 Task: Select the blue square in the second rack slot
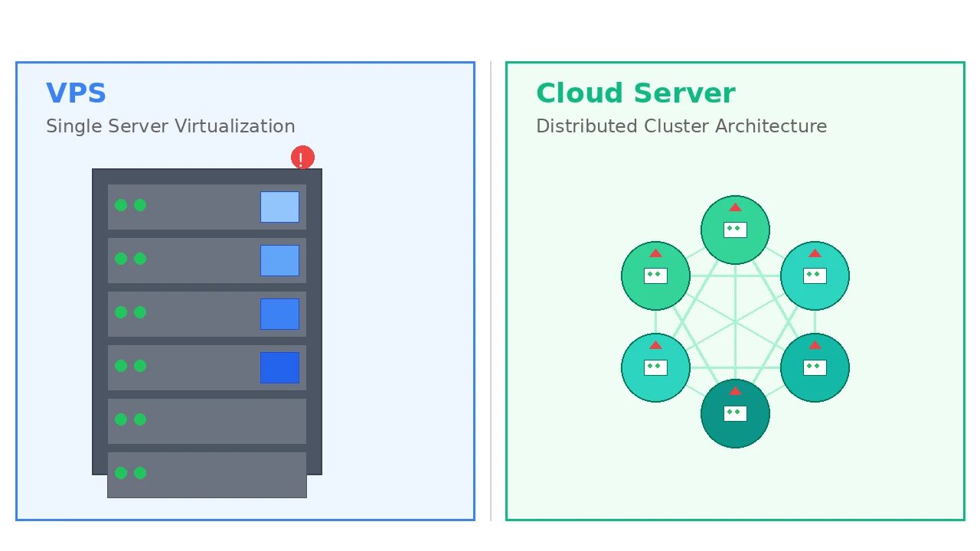click(279, 260)
